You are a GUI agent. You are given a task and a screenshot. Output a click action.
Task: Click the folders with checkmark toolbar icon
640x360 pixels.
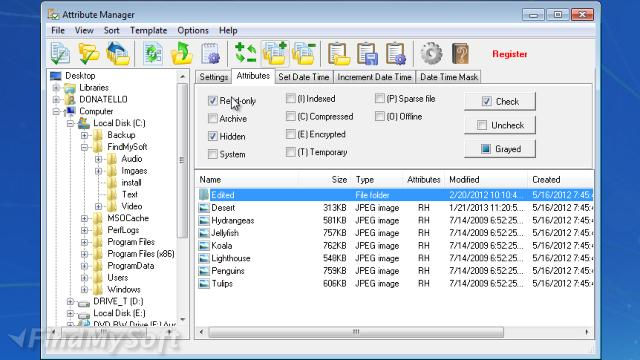point(89,53)
